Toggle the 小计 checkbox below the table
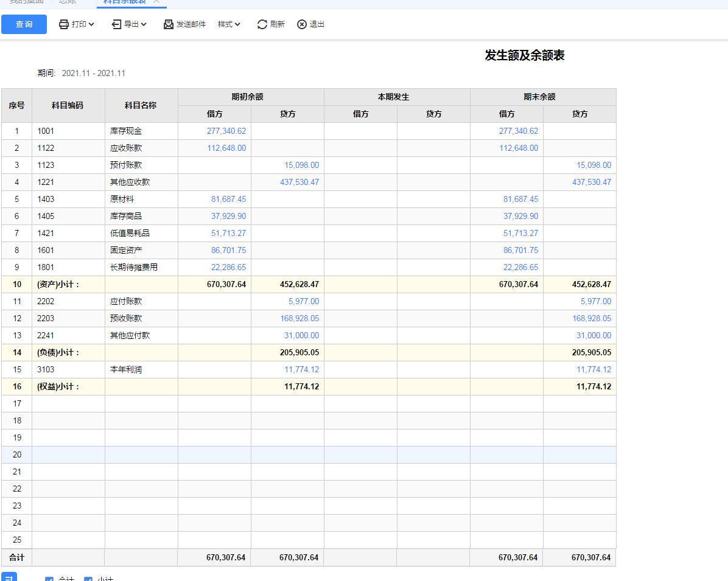728x581 pixels. click(x=88, y=579)
